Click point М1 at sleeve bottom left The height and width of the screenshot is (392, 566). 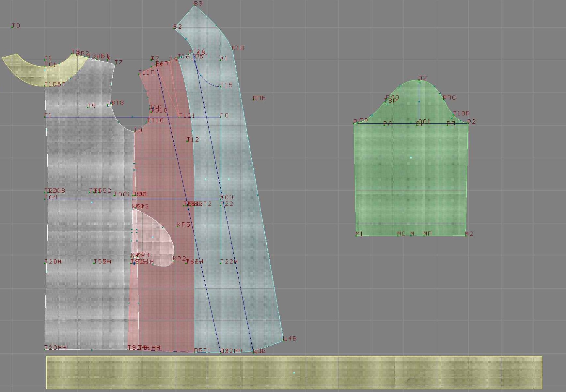tap(356, 235)
